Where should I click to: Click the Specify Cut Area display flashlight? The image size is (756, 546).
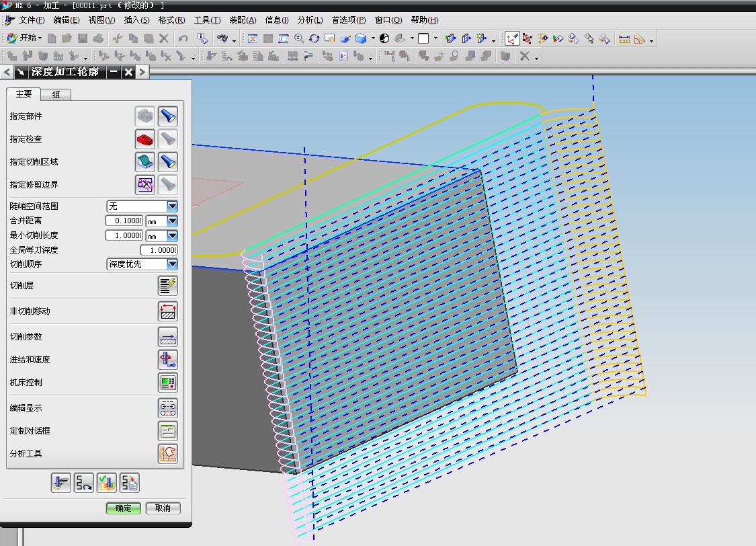coord(168,161)
